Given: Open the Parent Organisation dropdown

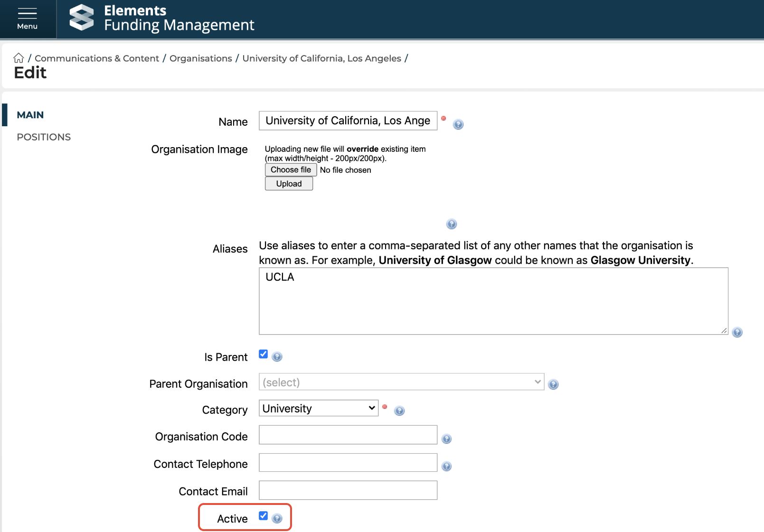Looking at the screenshot, I should pos(401,382).
